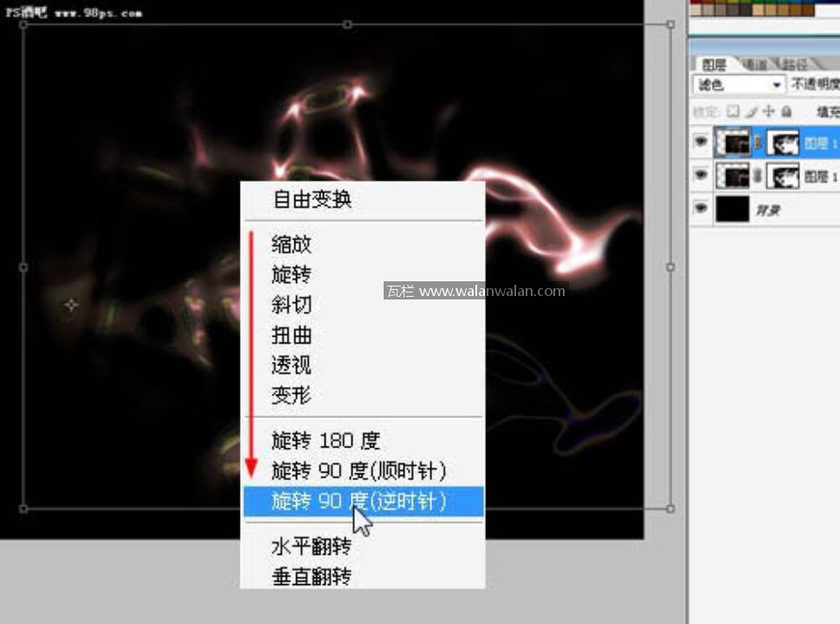The width and height of the screenshot is (840, 624).
Task: Click the lock position move icon
Action: pyautogui.click(x=768, y=112)
